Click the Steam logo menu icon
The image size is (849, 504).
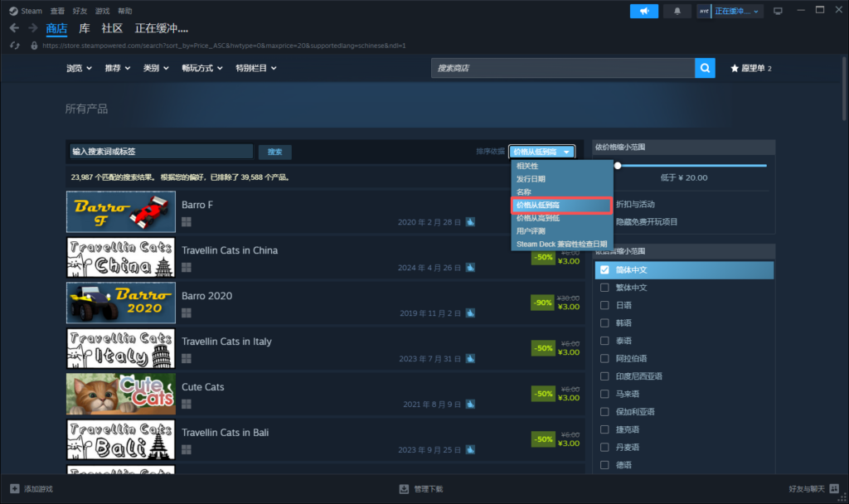point(13,11)
